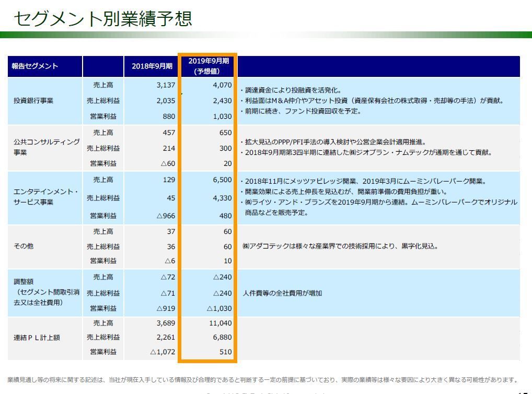The height and width of the screenshot is (394, 532).
Task: Select the 投資銀行事業 segment label
Action: (x=33, y=101)
